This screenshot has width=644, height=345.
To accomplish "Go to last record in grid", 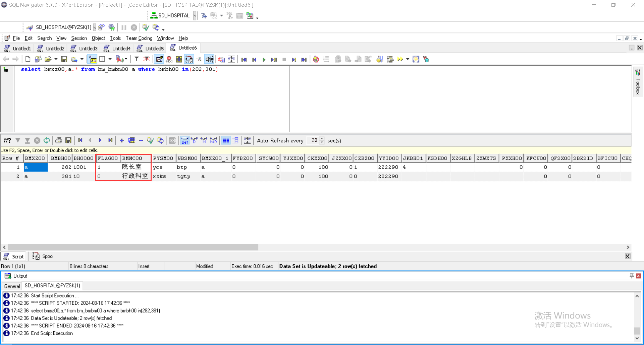I will pos(110,140).
